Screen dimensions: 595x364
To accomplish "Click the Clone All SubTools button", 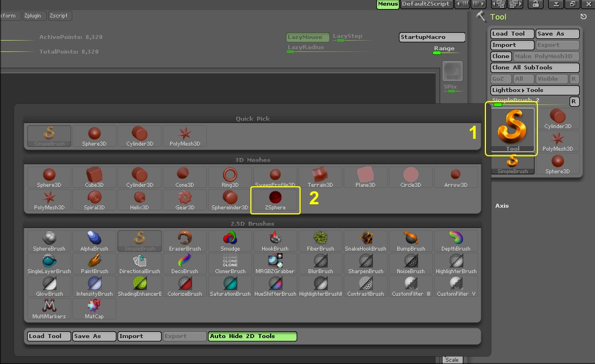I will pos(535,67).
